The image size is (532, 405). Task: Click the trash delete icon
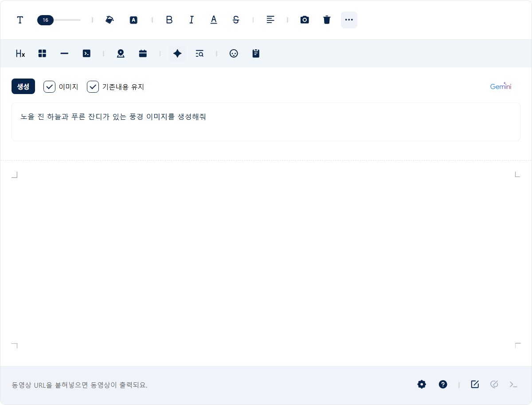(327, 20)
